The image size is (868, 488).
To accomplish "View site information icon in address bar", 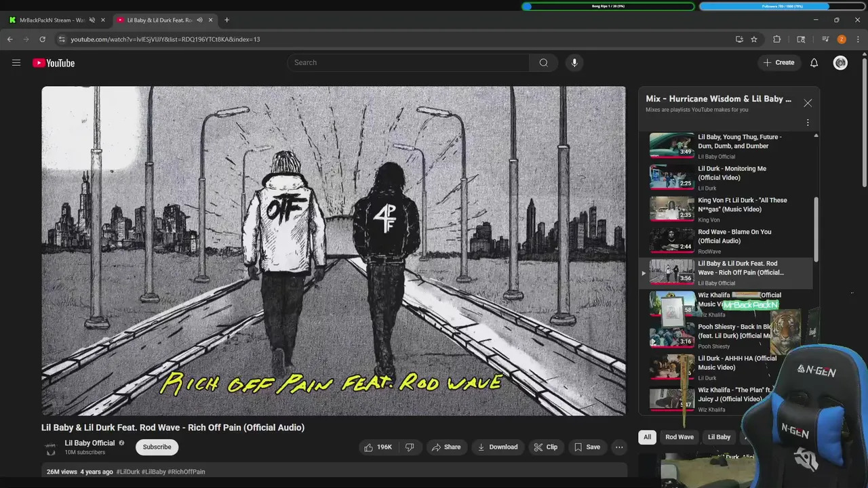I will point(61,39).
